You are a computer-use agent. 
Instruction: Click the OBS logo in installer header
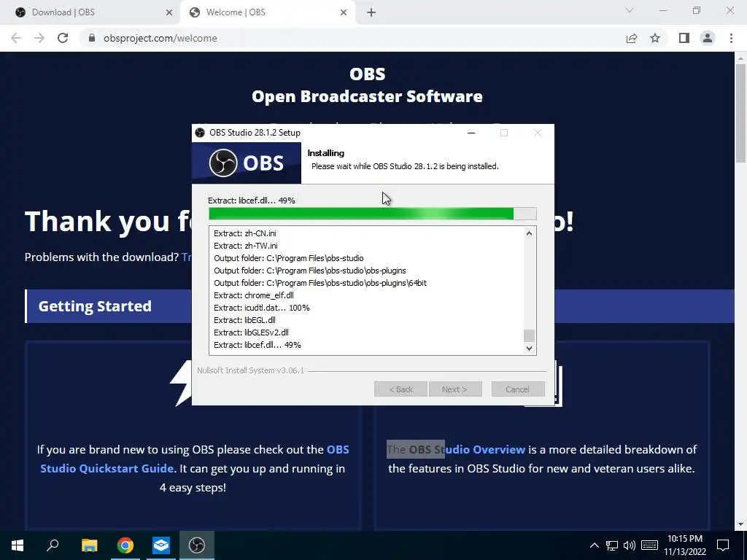tap(247, 163)
